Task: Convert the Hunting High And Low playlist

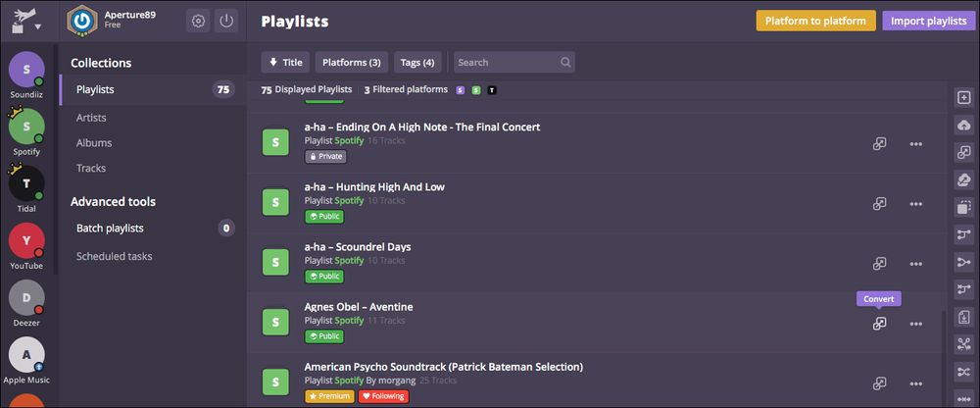Action: (x=879, y=203)
